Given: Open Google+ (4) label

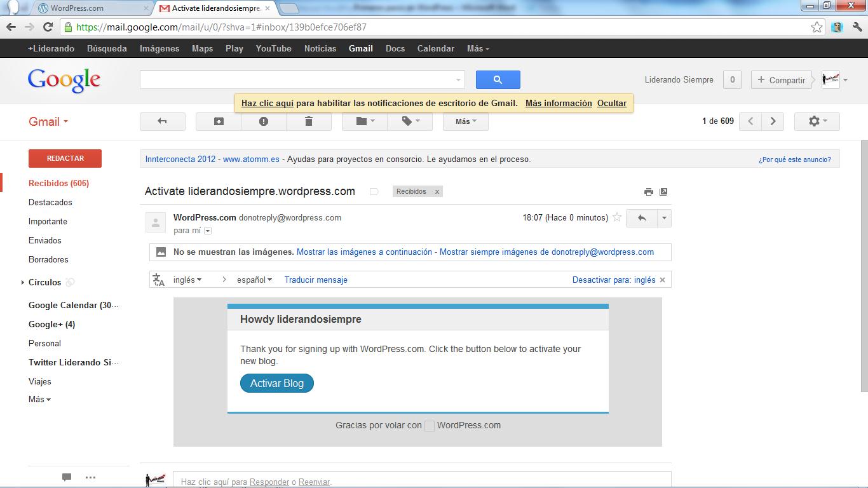Looking at the screenshot, I should click(51, 324).
